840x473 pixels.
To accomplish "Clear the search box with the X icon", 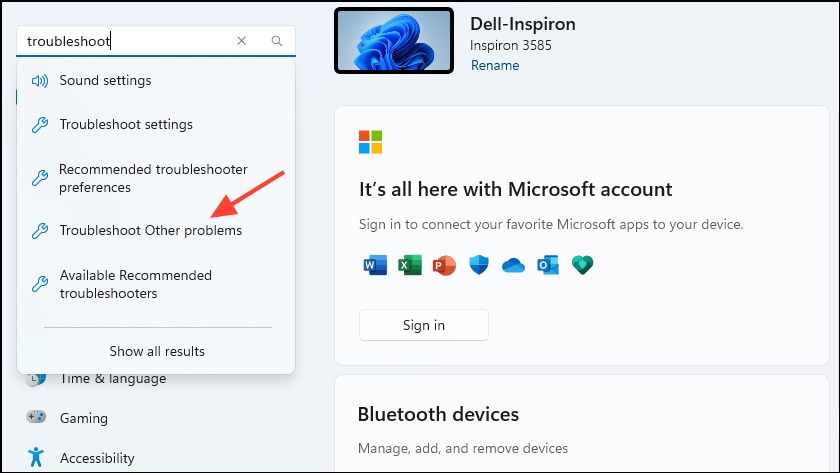I will point(242,41).
